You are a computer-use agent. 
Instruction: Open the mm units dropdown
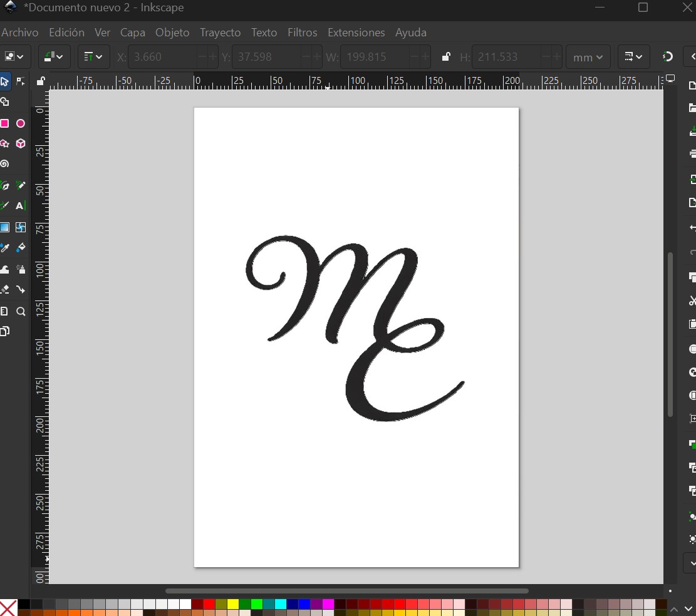point(588,57)
